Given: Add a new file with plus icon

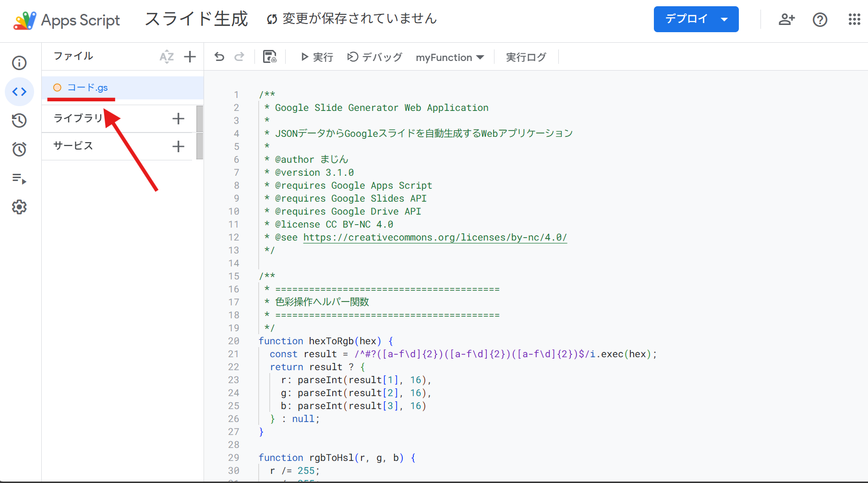Looking at the screenshot, I should click(x=190, y=57).
